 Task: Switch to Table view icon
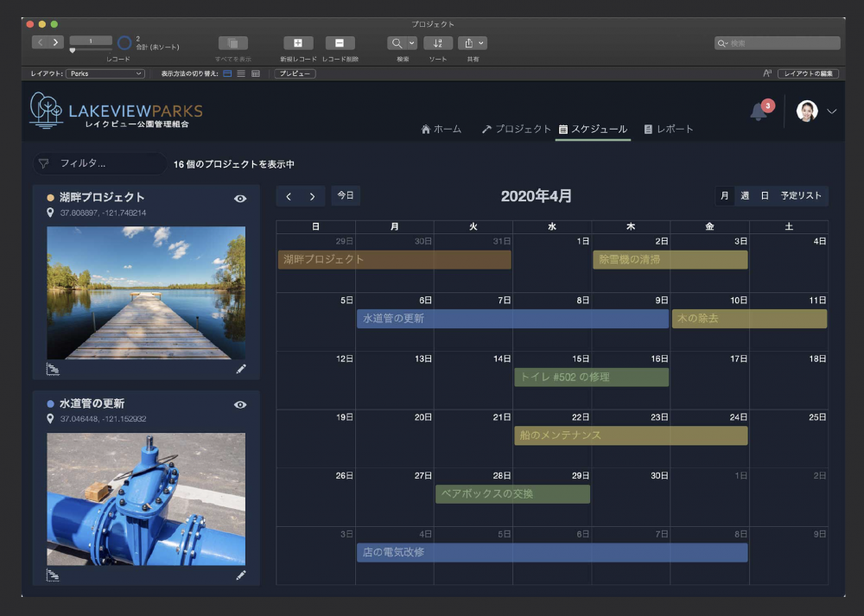[x=256, y=73]
